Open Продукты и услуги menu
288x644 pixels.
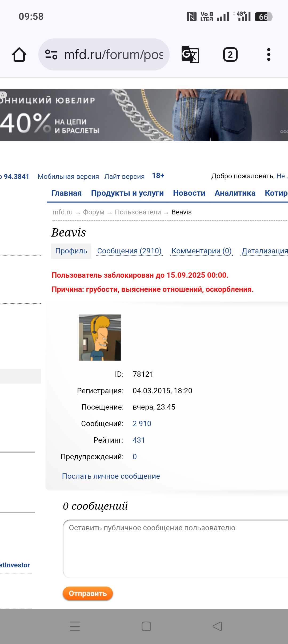127,193
